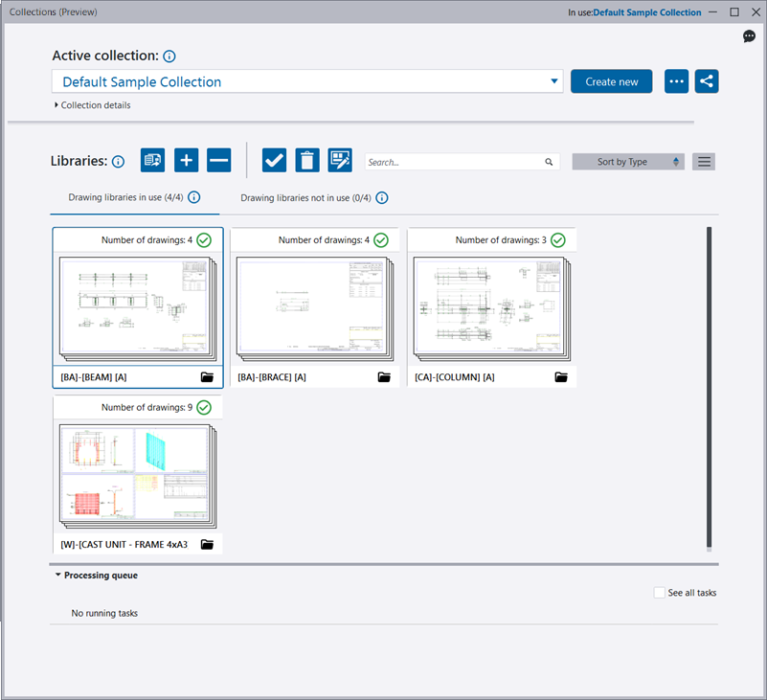This screenshot has height=700, width=767.
Task: Click the share collection icon
Action: coord(707,81)
